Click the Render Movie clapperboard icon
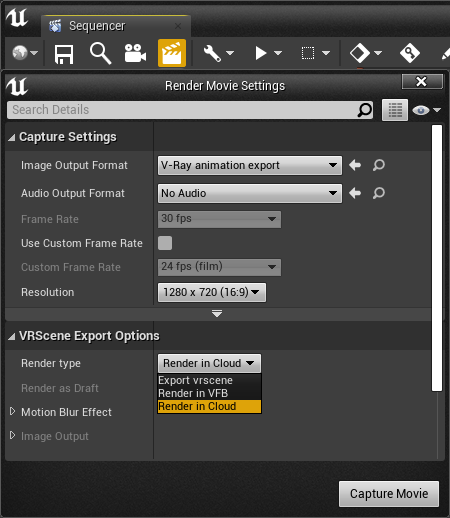The image size is (450, 518). [x=172, y=53]
